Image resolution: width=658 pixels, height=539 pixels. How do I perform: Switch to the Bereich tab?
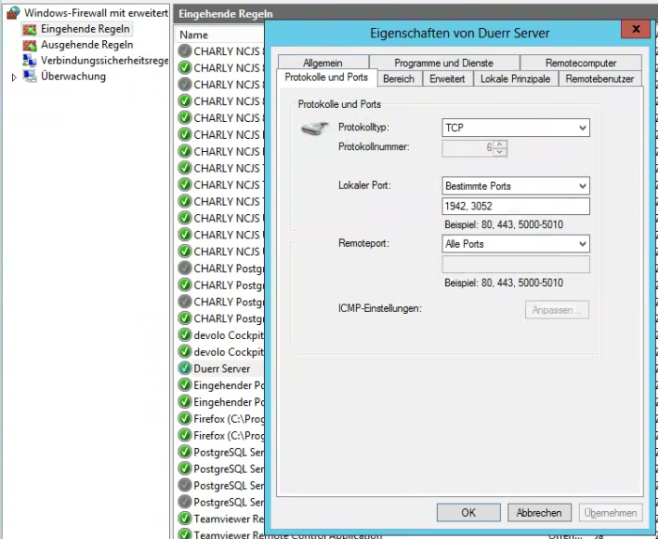[398, 79]
